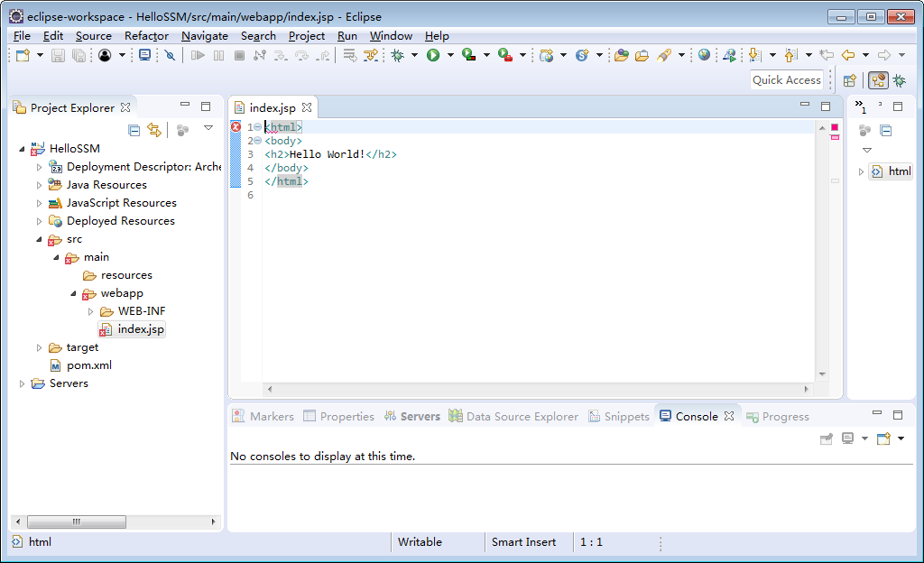Click the editor vertical scrollbar down arrow

[x=822, y=374]
